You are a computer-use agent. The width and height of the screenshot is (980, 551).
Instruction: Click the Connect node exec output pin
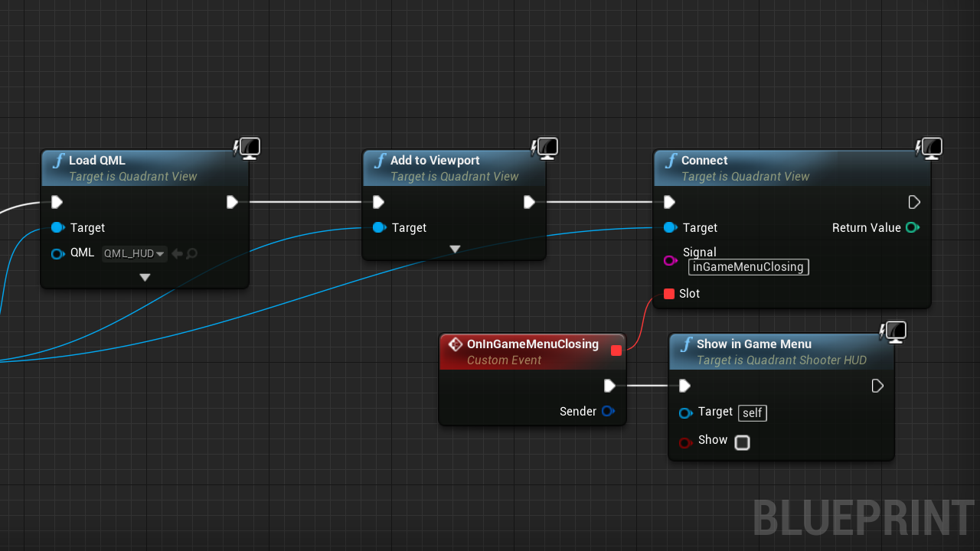click(x=914, y=202)
